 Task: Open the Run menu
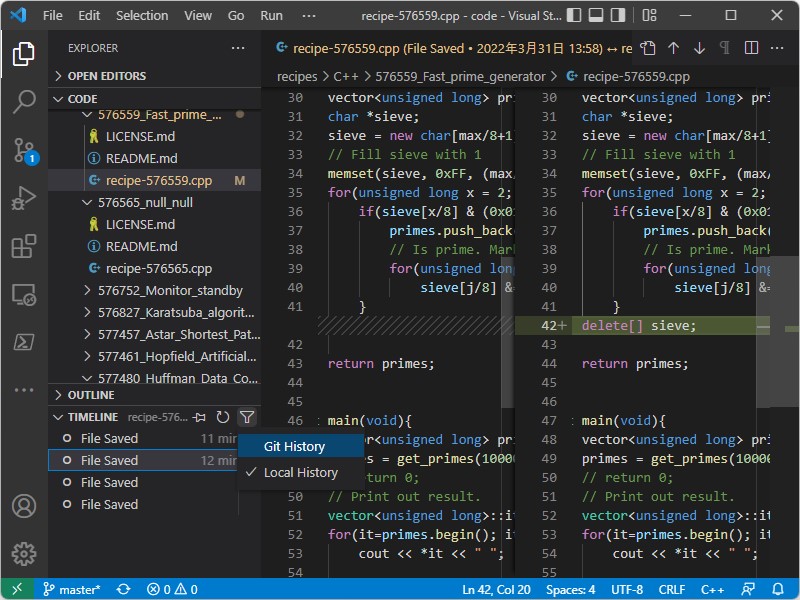(271, 16)
